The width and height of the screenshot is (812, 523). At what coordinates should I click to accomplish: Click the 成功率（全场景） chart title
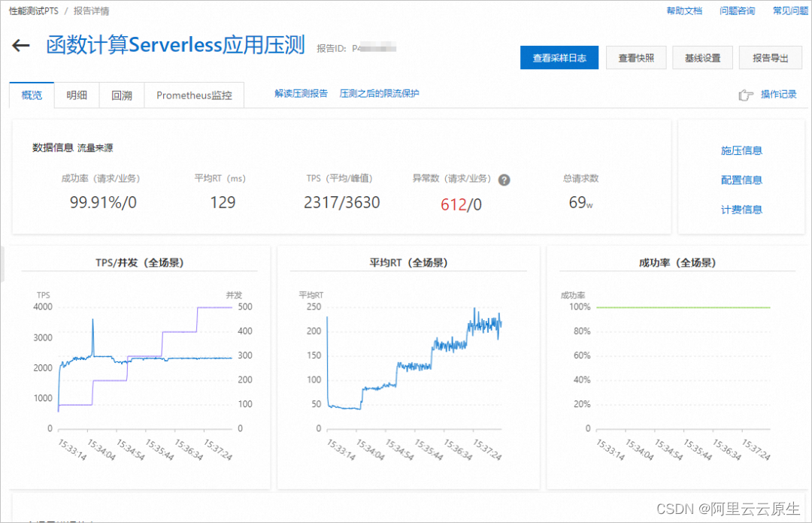pyautogui.click(x=677, y=262)
